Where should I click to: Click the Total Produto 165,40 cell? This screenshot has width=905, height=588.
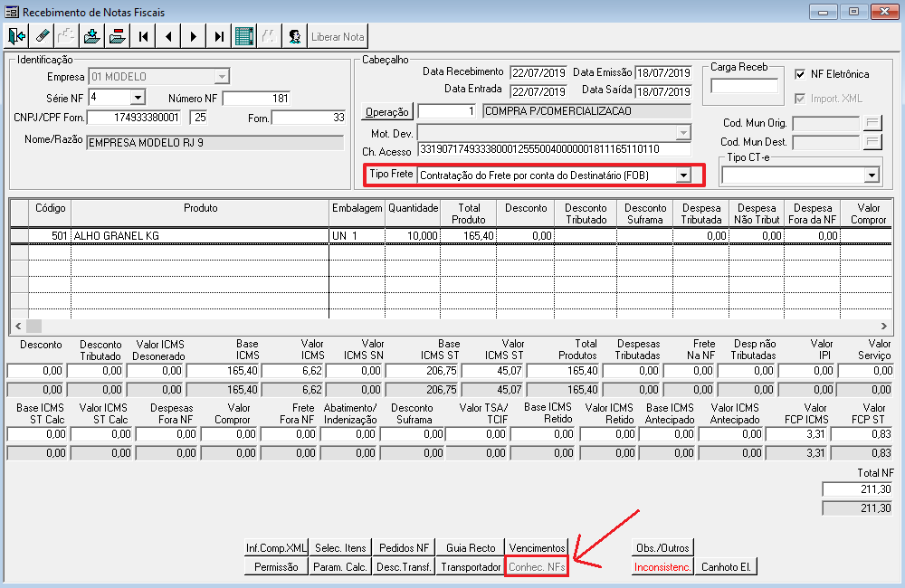469,235
